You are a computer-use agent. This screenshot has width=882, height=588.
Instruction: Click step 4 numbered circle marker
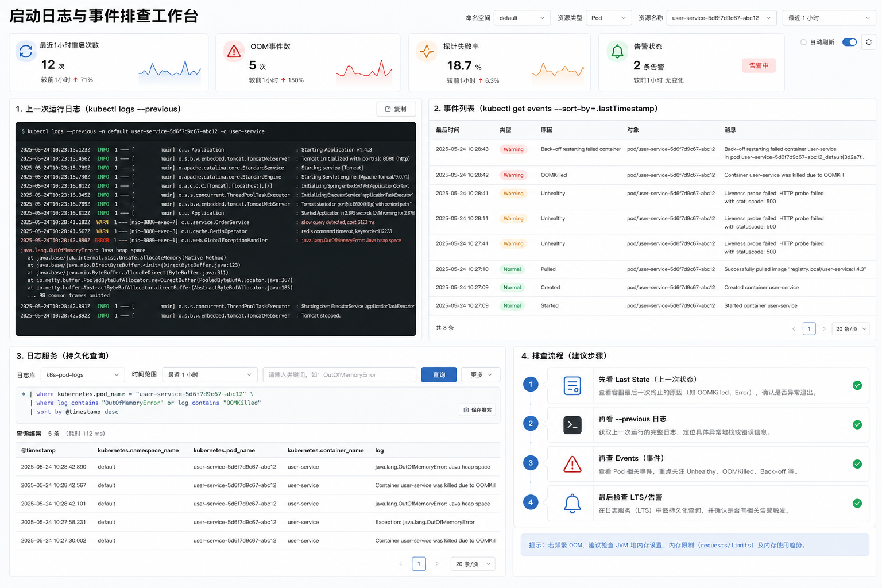[531, 502]
